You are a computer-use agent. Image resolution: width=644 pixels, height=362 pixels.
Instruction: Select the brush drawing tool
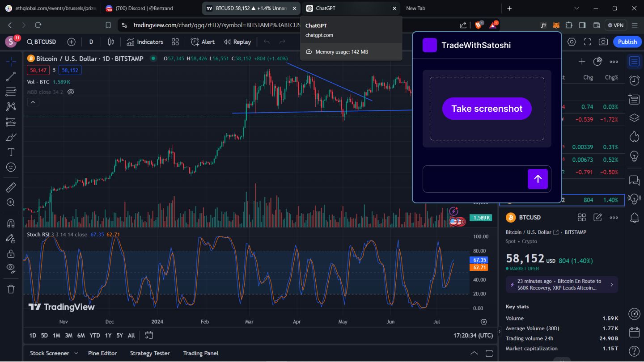tap(11, 137)
